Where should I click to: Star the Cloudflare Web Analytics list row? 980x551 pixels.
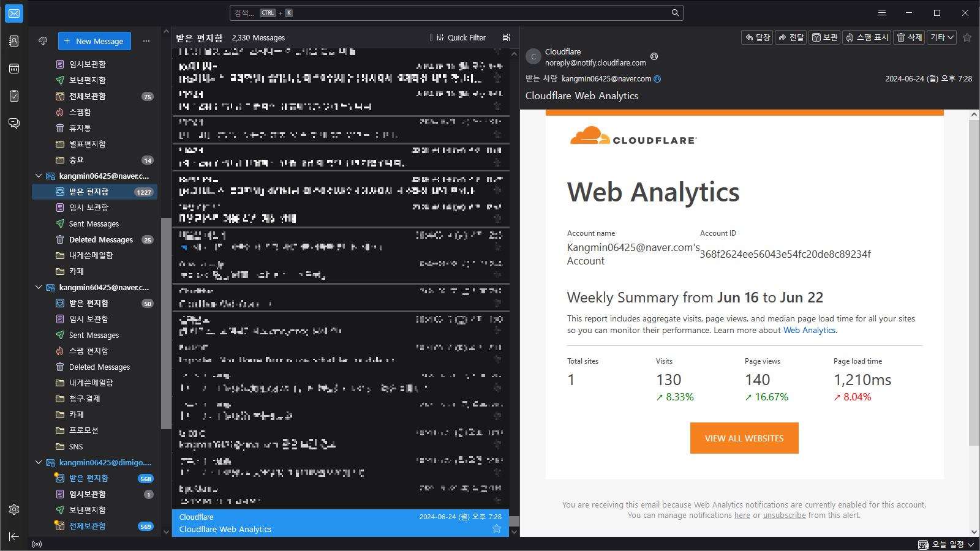497,529
